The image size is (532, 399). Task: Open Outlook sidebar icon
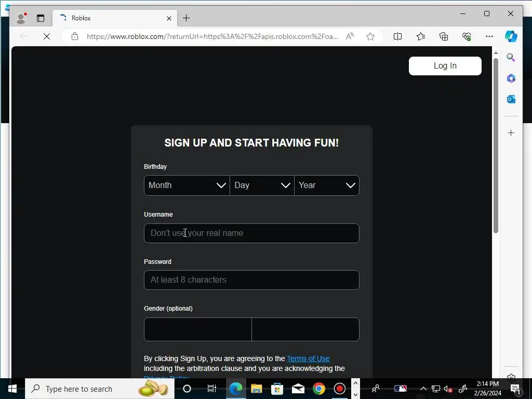coord(511,99)
